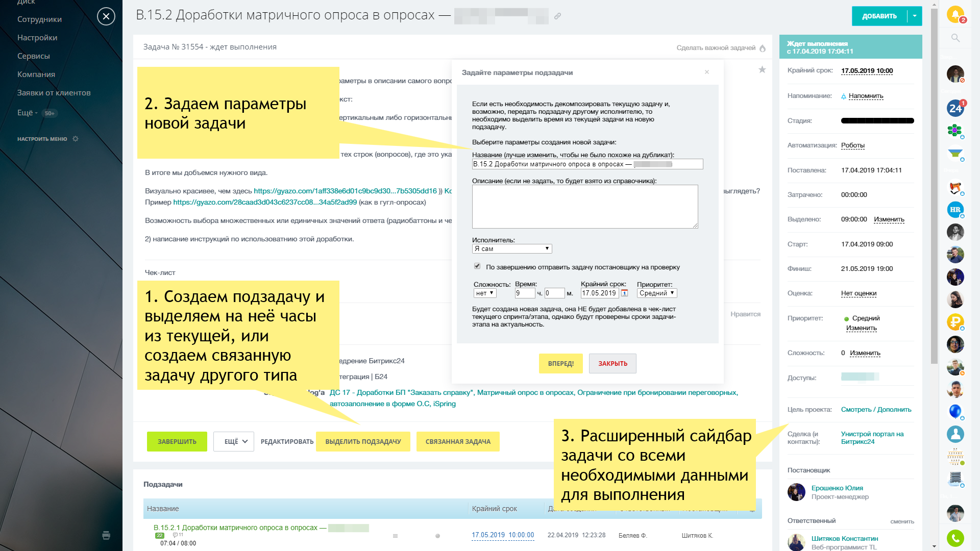
Task: Click Изменить under priority Средний
Action: point(862,328)
